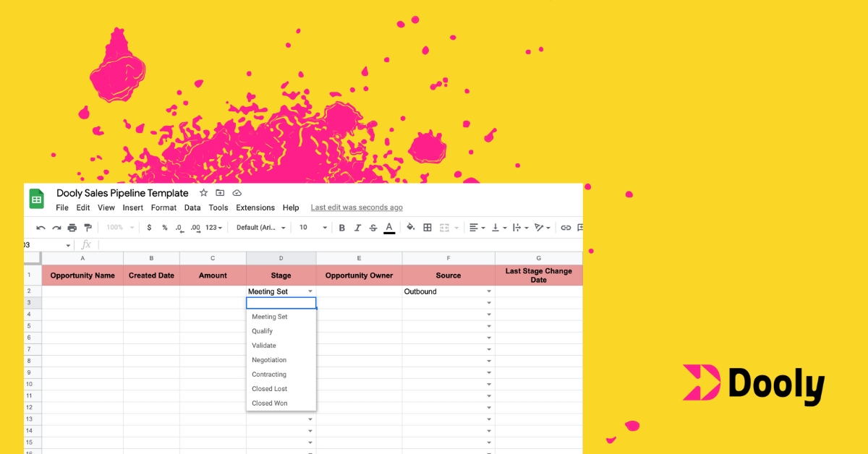This screenshot has width=868, height=454.
Task: Click the active Stage cell in row 3
Action: tap(281, 303)
